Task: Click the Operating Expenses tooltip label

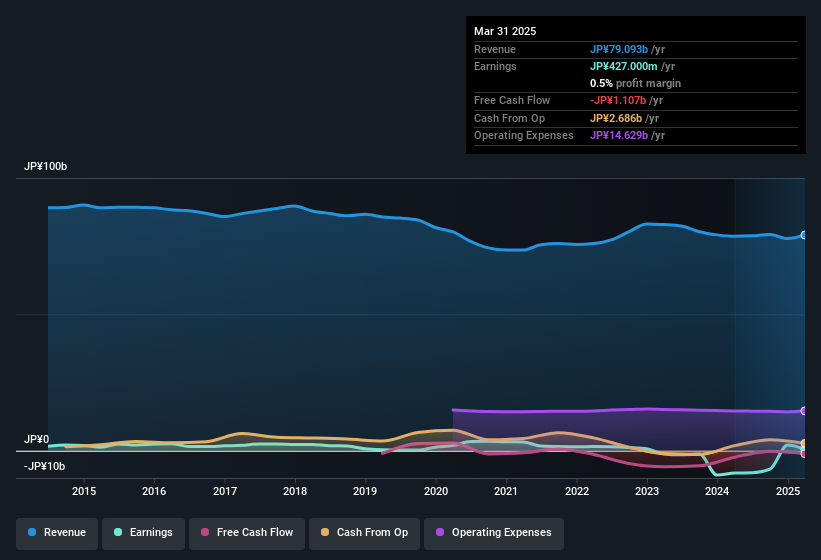Action: point(524,136)
